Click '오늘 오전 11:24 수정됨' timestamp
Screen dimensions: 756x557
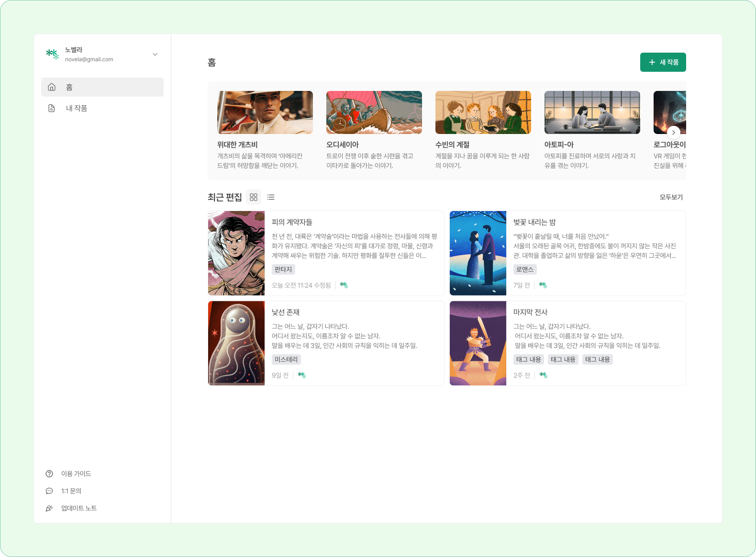coord(301,285)
